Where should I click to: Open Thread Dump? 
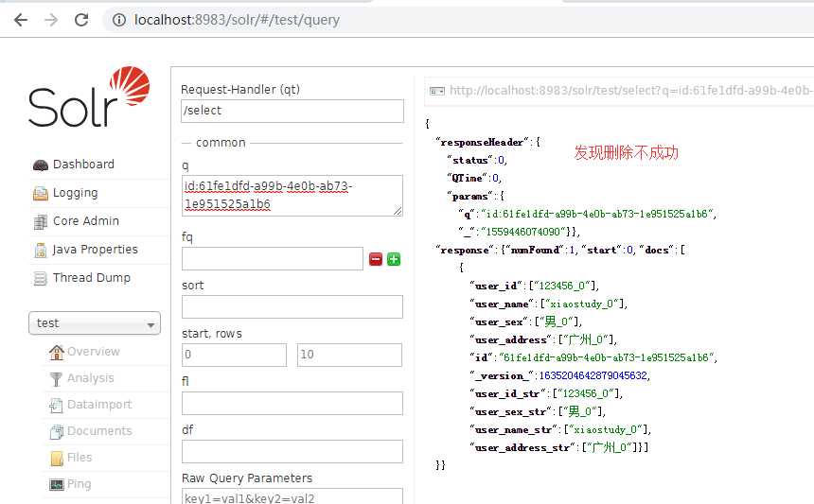click(x=92, y=278)
